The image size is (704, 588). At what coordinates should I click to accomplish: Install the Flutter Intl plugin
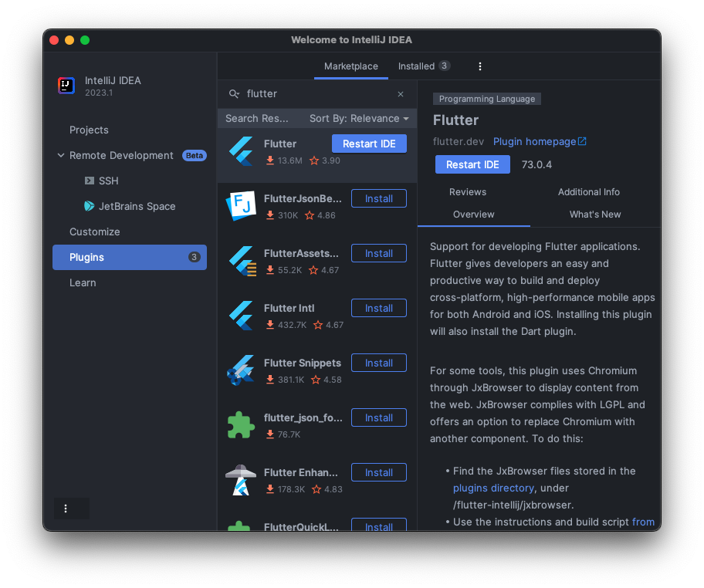pyautogui.click(x=378, y=307)
